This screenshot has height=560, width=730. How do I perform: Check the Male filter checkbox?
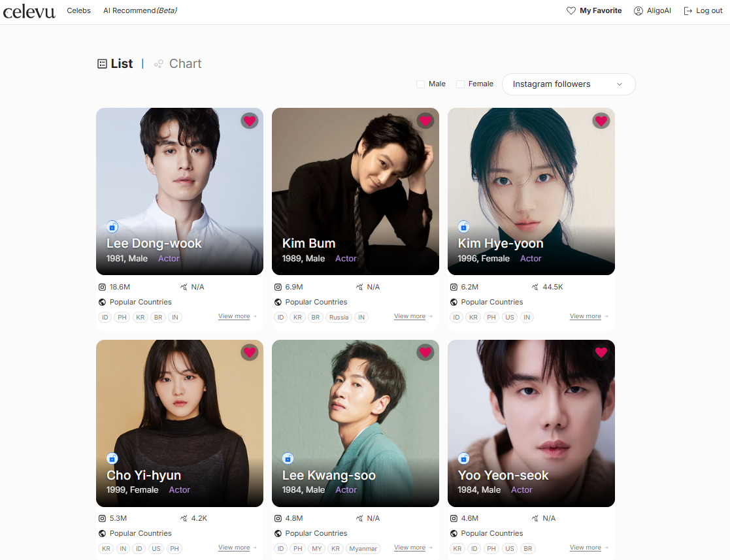coord(420,84)
